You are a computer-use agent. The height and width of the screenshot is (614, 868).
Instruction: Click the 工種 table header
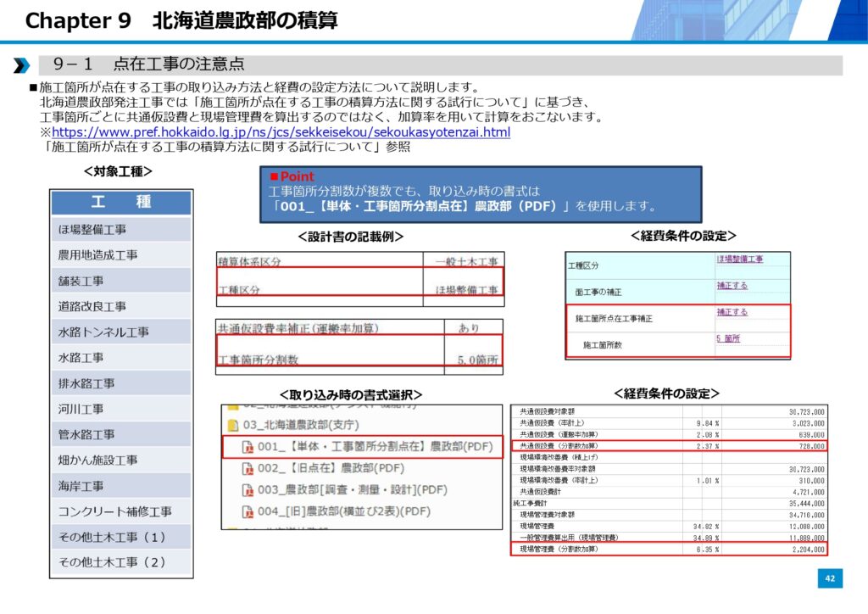coord(120,203)
